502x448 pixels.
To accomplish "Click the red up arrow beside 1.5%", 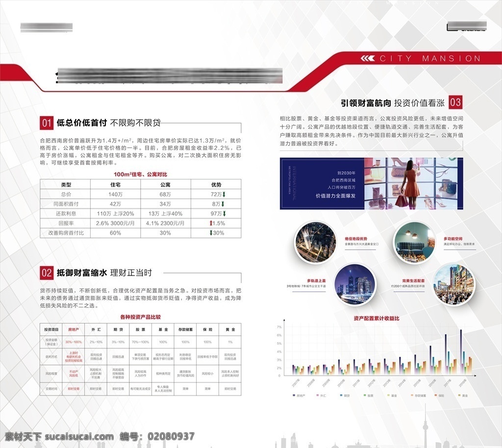I will point(211,223).
